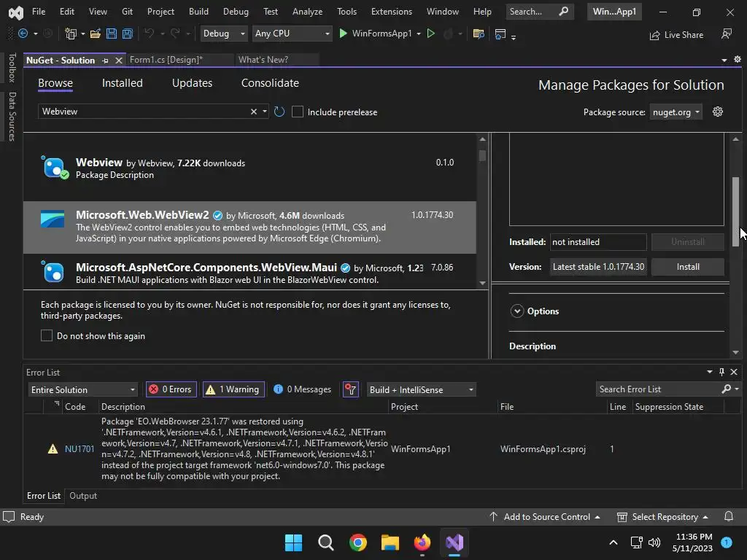Pin the NuGet - Solution tab

[105, 61]
